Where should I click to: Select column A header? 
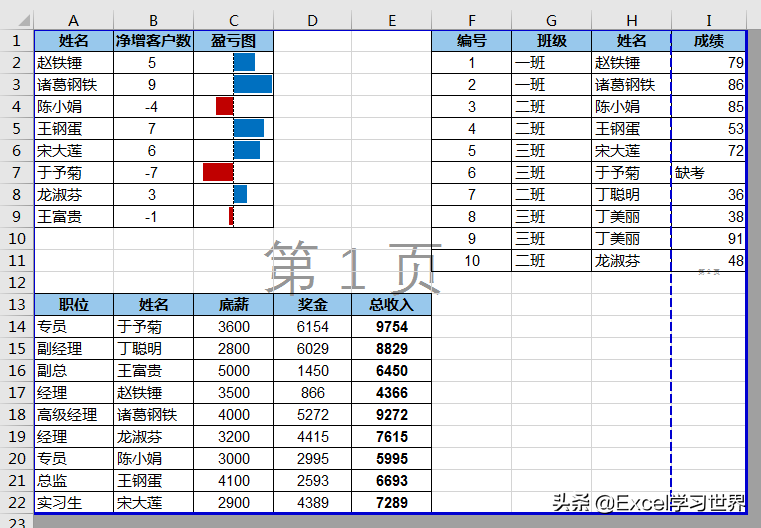coord(74,20)
